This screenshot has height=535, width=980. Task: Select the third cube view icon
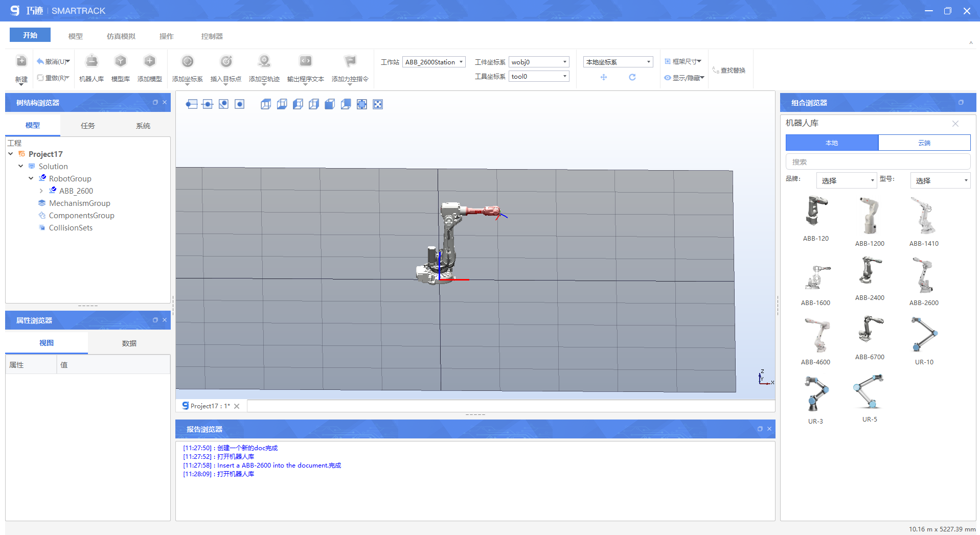[298, 104]
